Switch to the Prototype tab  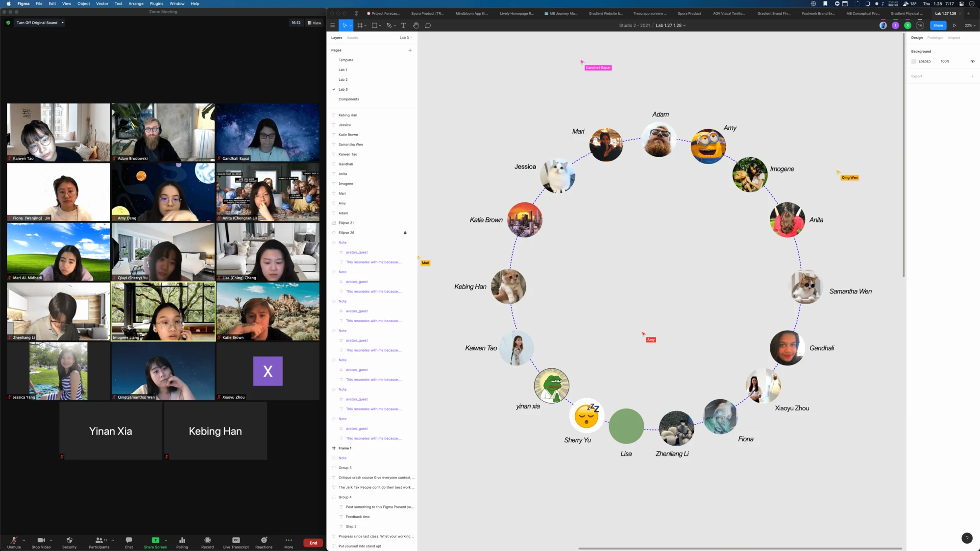(x=935, y=38)
